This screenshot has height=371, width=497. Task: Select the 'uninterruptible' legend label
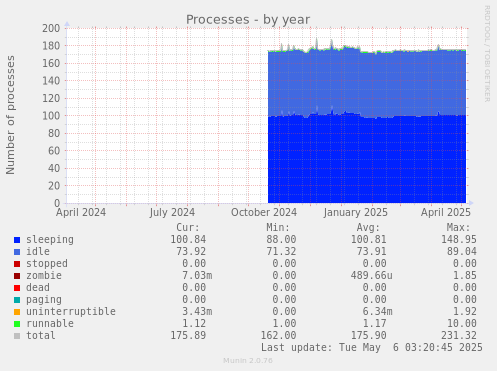(71, 312)
